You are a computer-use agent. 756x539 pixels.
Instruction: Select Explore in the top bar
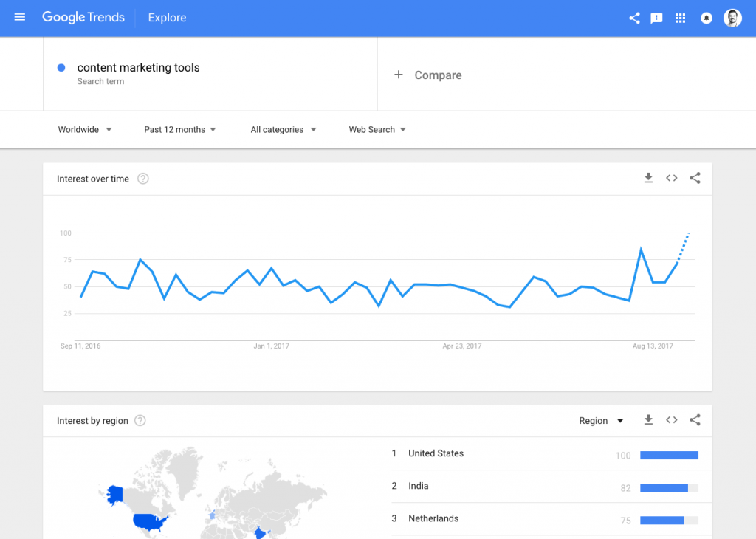[x=166, y=18]
